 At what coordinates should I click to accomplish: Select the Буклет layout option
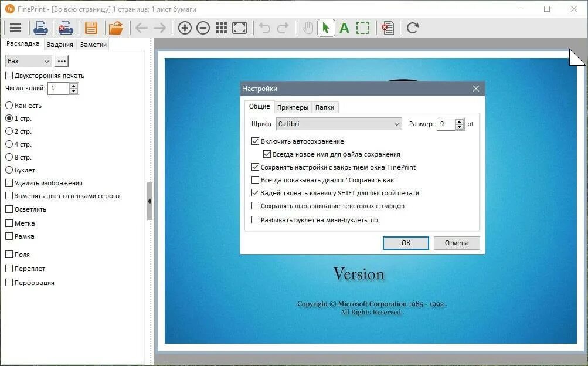(x=9, y=170)
